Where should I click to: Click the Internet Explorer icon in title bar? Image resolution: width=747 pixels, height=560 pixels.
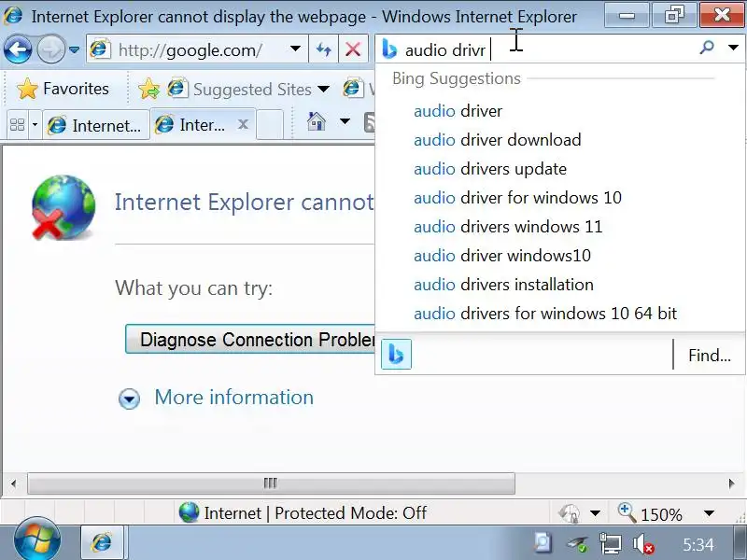[x=13, y=16]
